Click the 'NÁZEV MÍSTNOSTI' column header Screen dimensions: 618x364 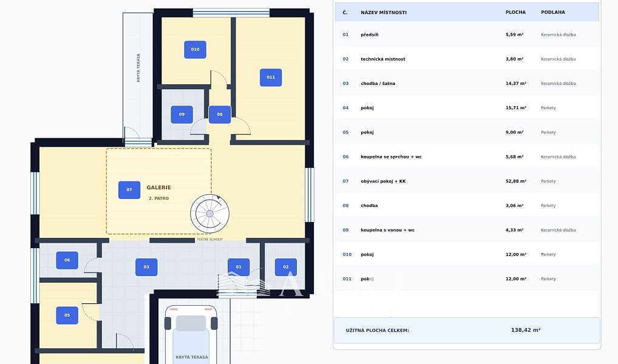384,13
